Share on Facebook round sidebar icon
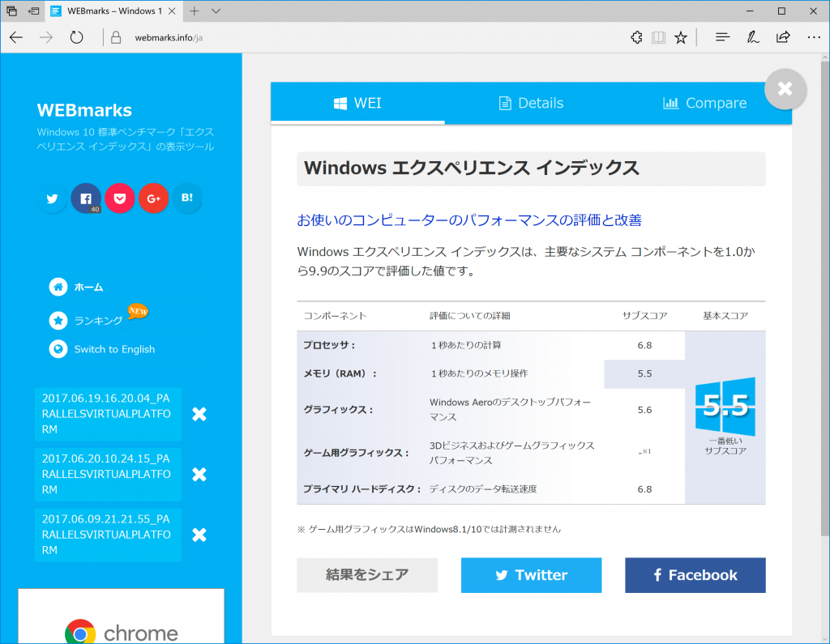 click(86, 198)
